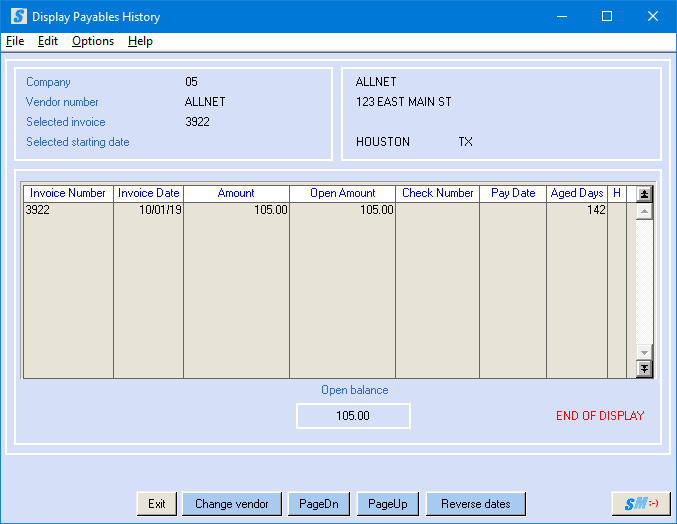The width and height of the screenshot is (677, 524).
Task: Click the address line 123 EAST MAIN ST
Action: click(403, 102)
